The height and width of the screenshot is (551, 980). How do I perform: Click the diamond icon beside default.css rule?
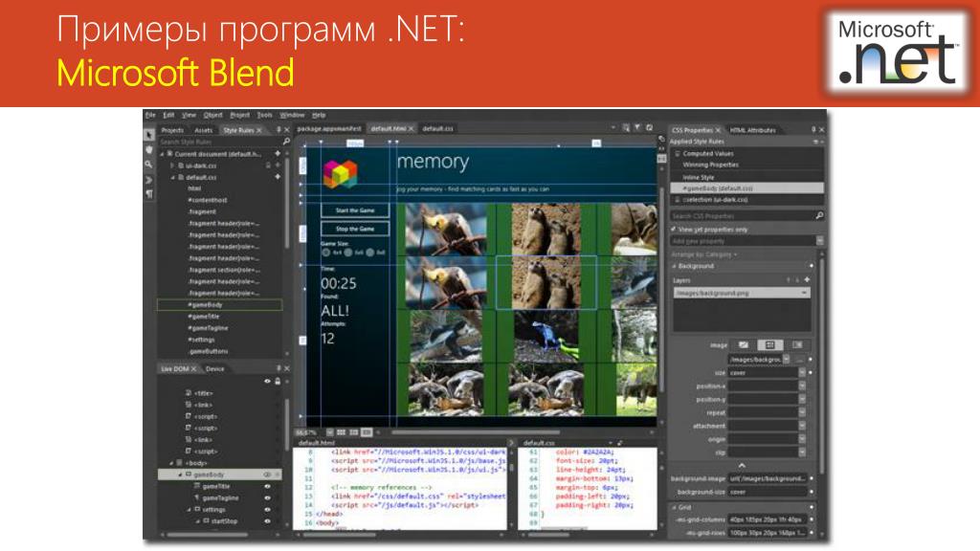(x=278, y=177)
